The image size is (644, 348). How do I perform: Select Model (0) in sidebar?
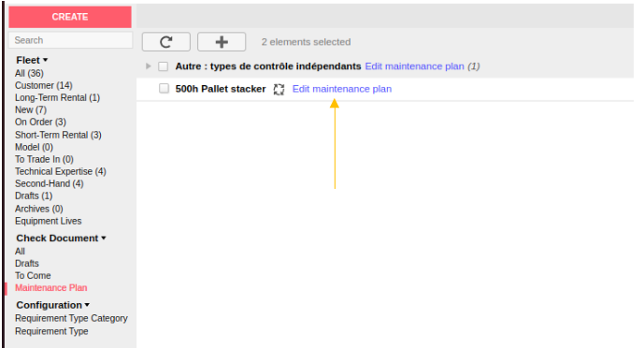(34, 147)
